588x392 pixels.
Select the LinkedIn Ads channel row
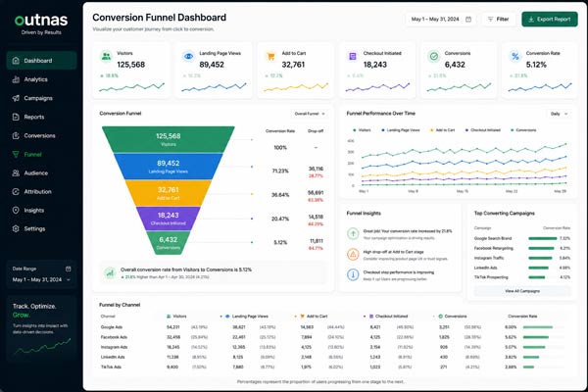pyautogui.click(x=332, y=357)
